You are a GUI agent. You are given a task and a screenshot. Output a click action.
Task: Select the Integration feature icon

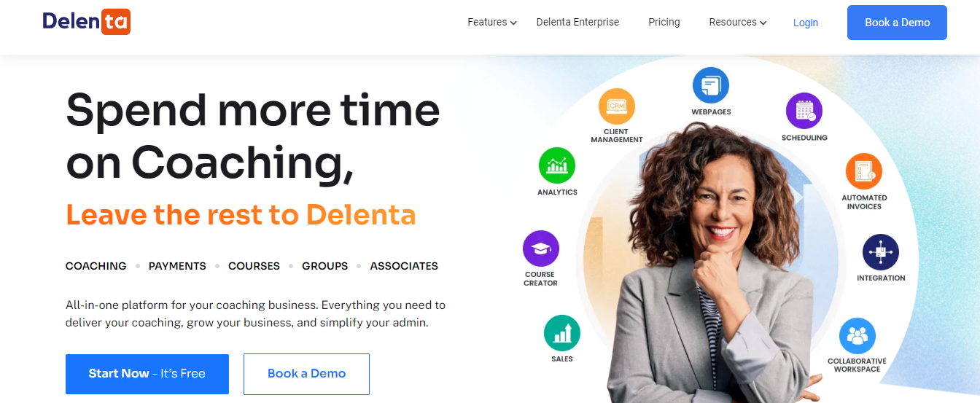coord(881,252)
